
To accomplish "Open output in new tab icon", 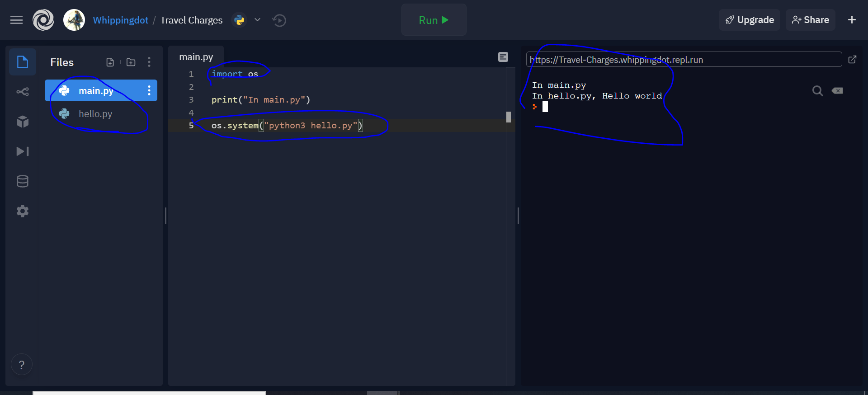I will coord(852,60).
